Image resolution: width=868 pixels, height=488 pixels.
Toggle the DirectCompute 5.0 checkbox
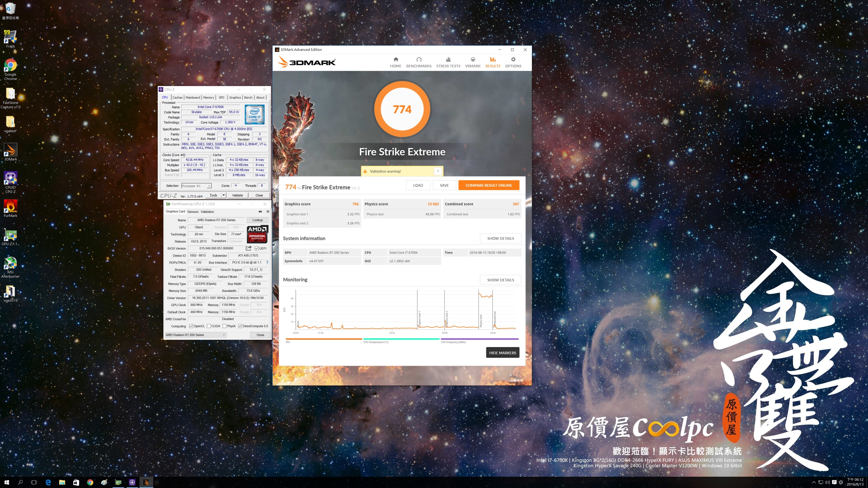240,326
